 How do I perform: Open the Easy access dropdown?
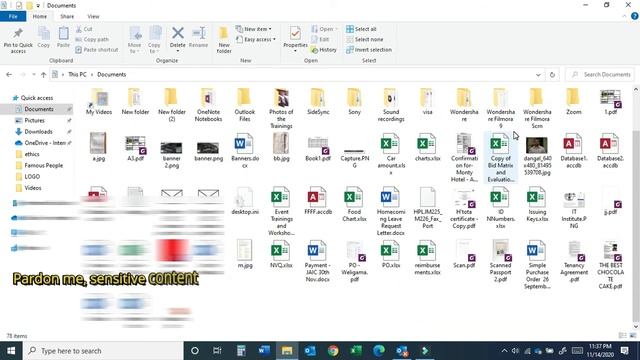[256, 40]
